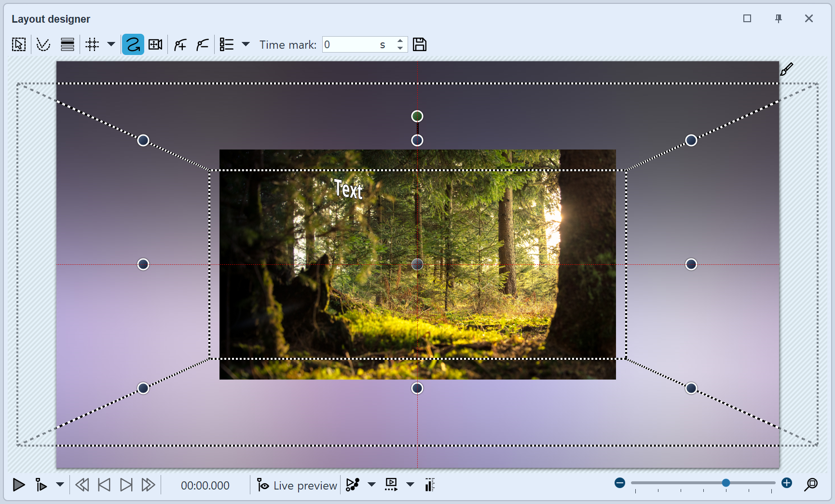This screenshot has width=835, height=504.
Task: Select the object selection tool
Action: (x=18, y=44)
